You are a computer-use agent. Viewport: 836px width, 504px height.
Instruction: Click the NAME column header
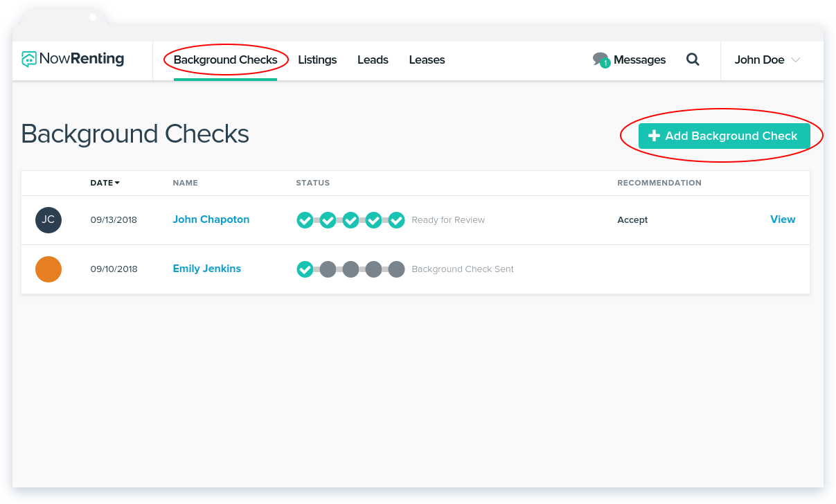click(185, 183)
